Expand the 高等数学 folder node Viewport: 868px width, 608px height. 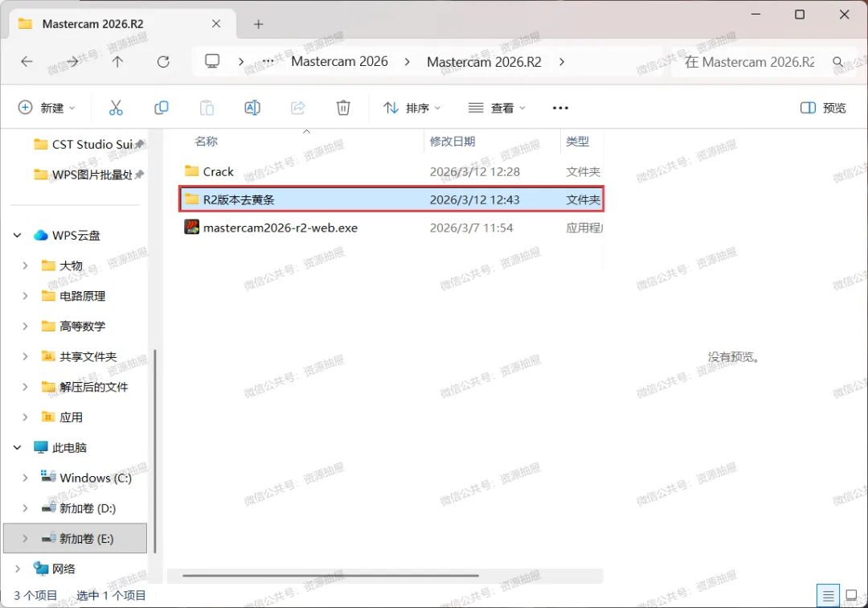click(x=25, y=327)
